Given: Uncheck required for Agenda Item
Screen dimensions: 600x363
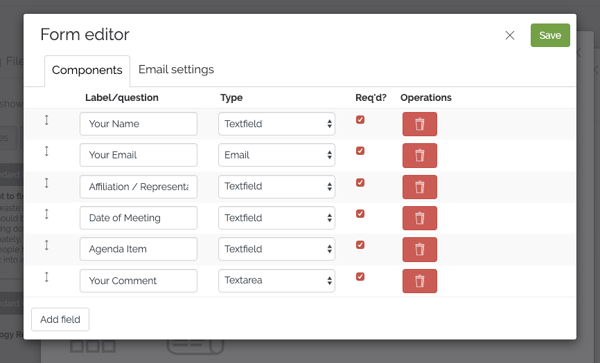Looking at the screenshot, I should coord(360,245).
